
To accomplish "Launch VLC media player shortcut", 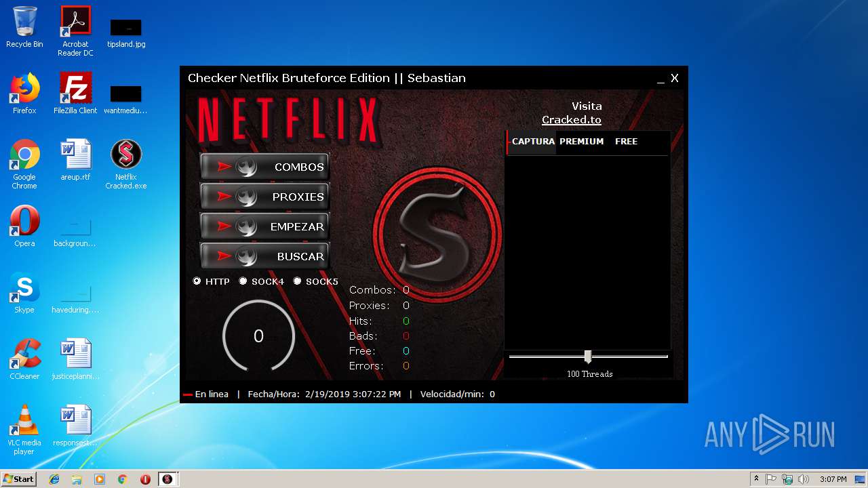I will [x=24, y=430].
